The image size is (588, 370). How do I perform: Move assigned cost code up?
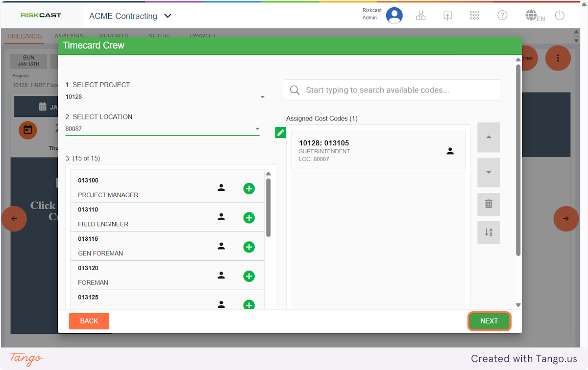[x=489, y=138]
